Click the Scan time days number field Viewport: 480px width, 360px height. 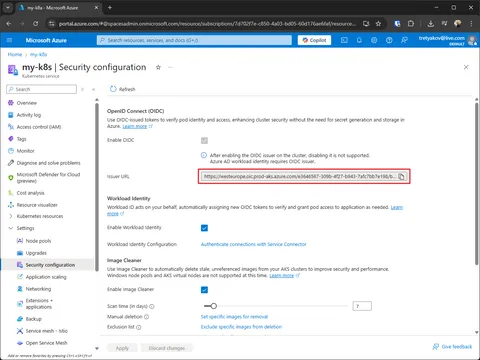tap(362, 306)
